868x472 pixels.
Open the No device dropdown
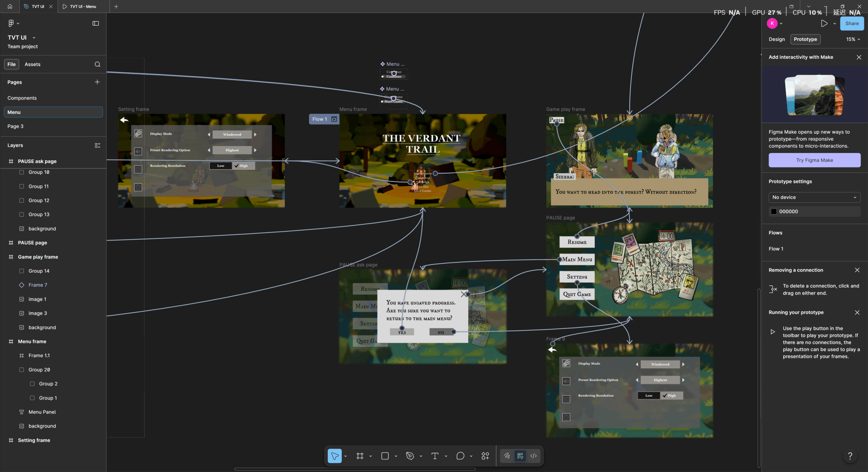coord(814,197)
